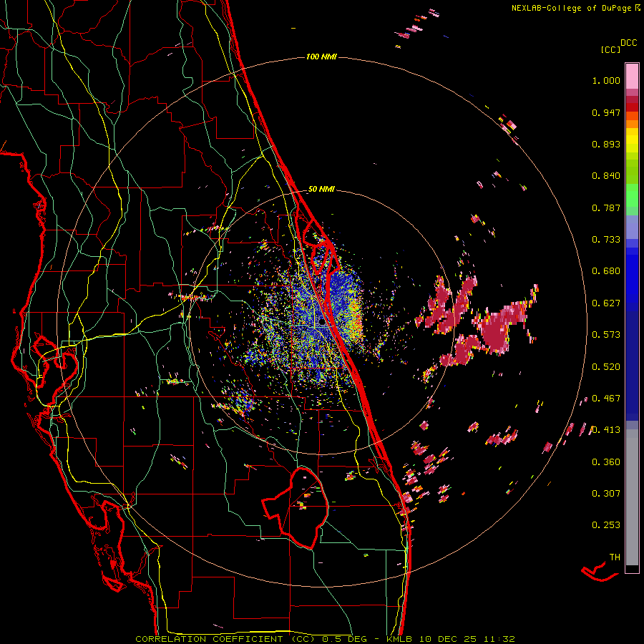This screenshot has width=644, height=644.
Task: Click the dark blue segment of the color bar
Action: click(632, 366)
